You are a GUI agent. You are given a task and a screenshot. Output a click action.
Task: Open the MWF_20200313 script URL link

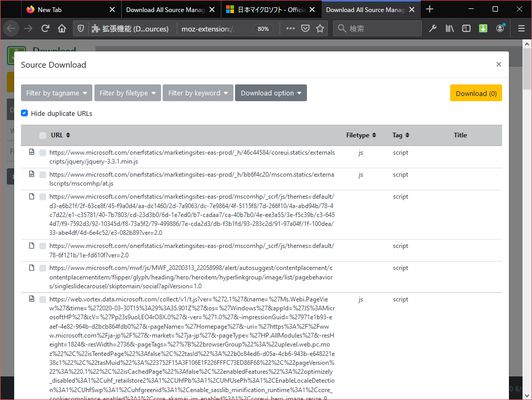[x=191, y=277]
